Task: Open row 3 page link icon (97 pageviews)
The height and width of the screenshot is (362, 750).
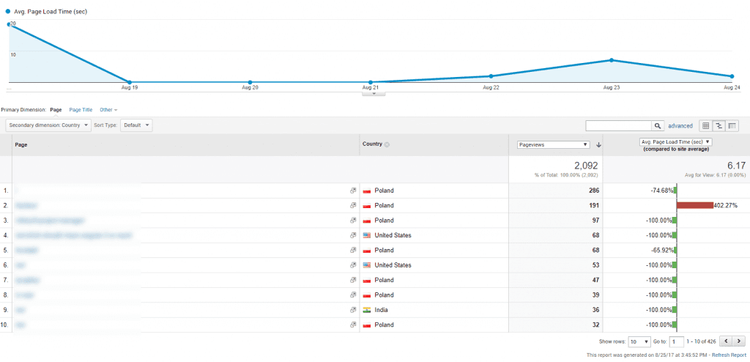Action: [353, 220]
